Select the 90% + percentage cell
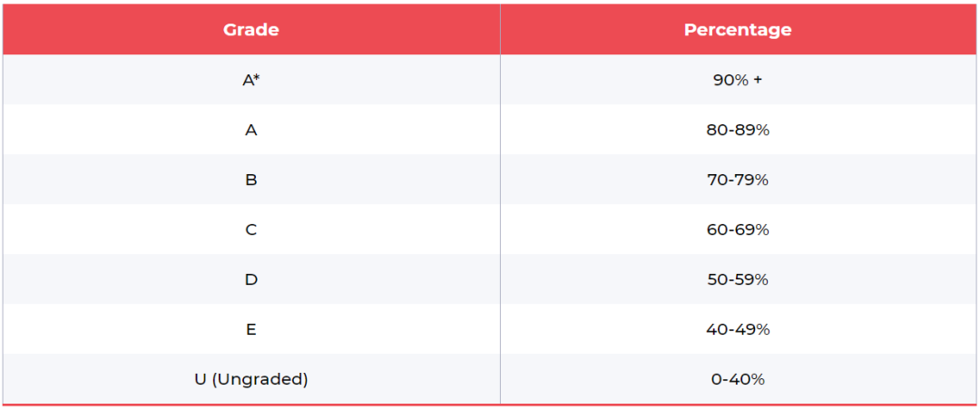The image size is (980, 410). click(737, 80)
